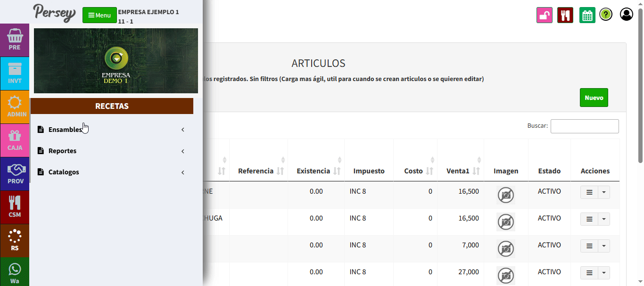Open the user profile avatar icon
The image size is (644, 286).
coord(627,15)
